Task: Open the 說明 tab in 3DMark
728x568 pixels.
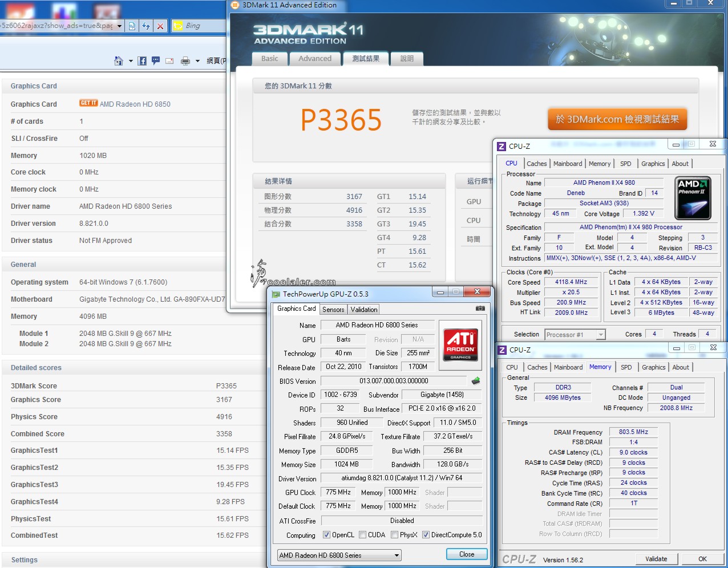Action: pyautogui.click(x=407, y=58)
